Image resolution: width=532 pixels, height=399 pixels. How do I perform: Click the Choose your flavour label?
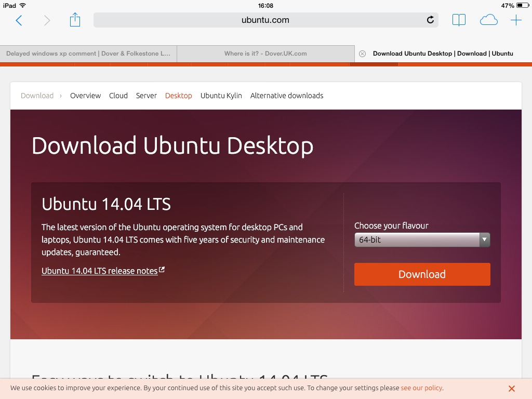click(x=391, y=226)
